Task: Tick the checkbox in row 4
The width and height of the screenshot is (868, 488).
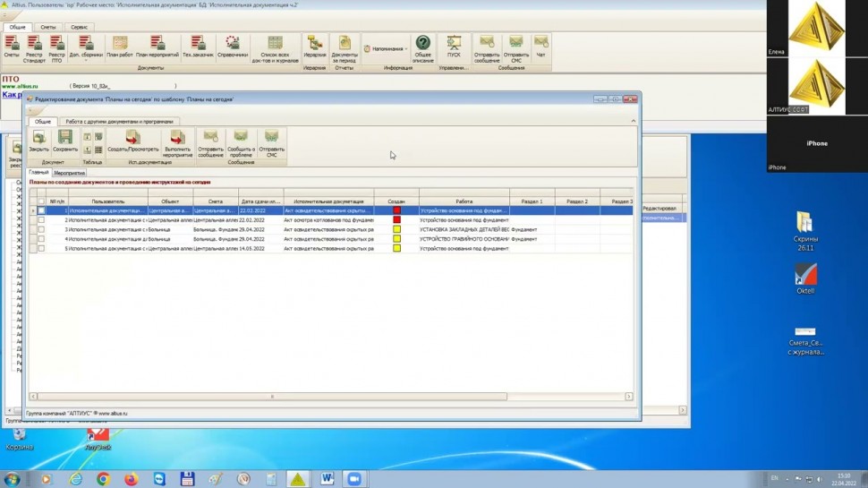Action: tap(41, 239)
